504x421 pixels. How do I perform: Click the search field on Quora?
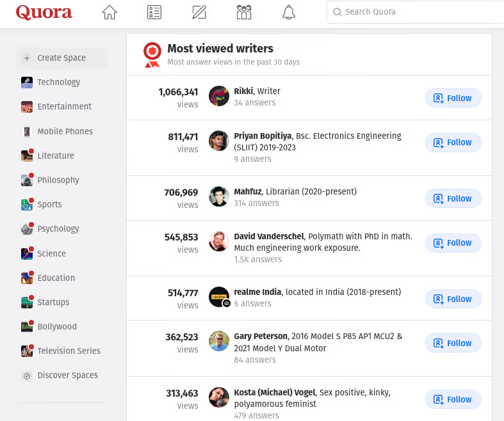coord(415,12)
